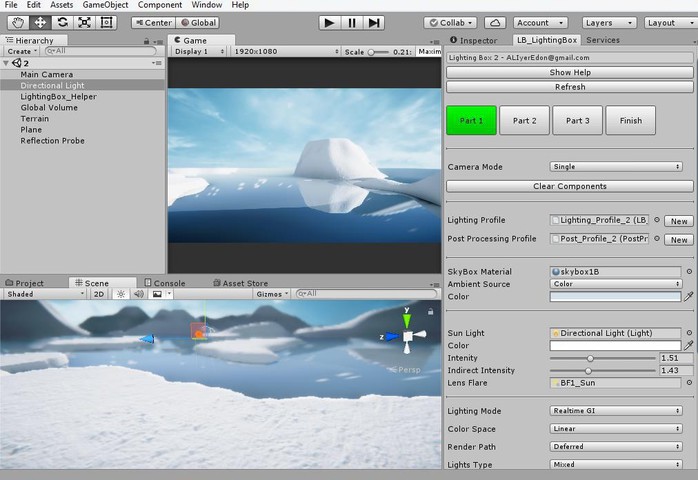
Task: Click the ambient Color swatch
Action: [615, 297]
